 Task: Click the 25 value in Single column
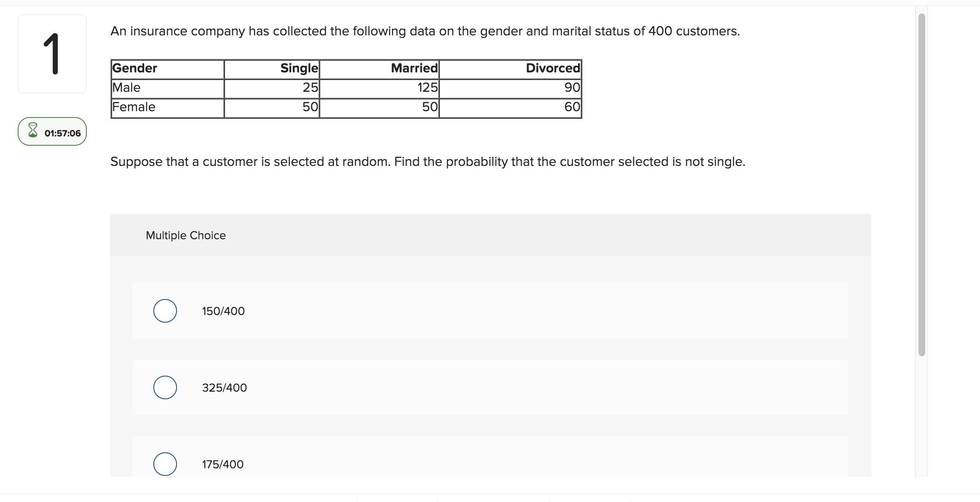pyautogui.click(x=310, y=88)
